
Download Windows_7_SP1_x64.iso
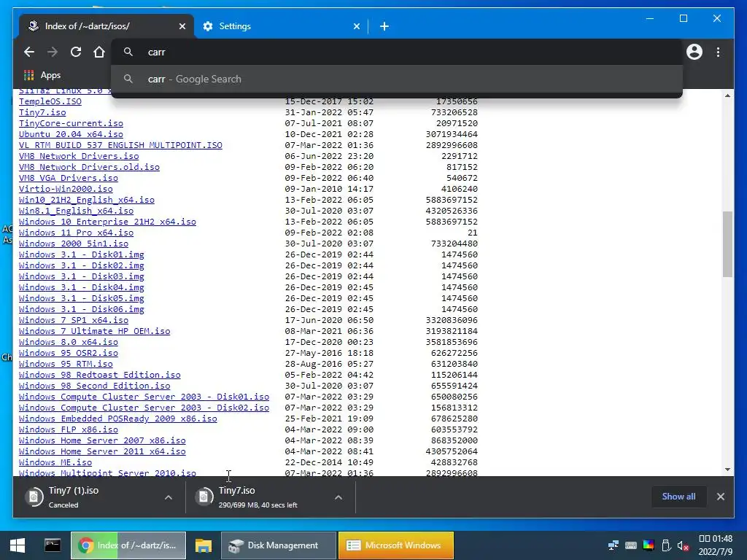[x=74, y=321]
